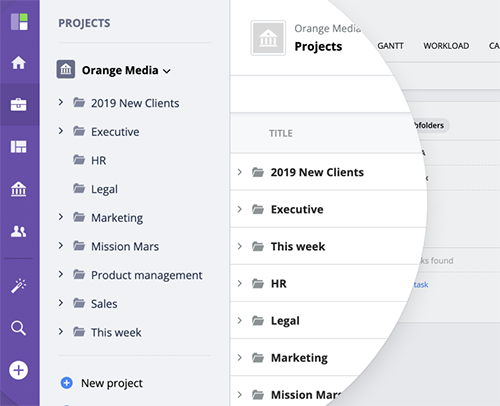Click the round plus add button
This screenshot has height=406, width=500.
(x=19, y=370)
